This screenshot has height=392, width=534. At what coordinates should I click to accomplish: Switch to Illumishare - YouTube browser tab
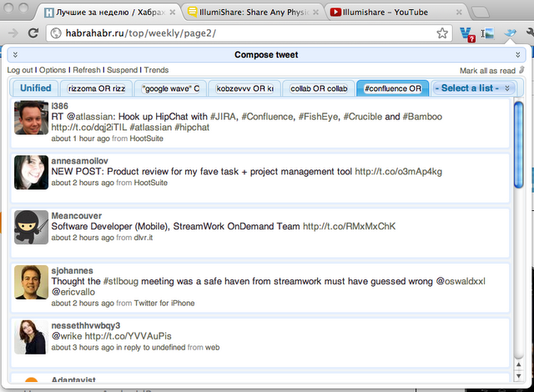397,13
